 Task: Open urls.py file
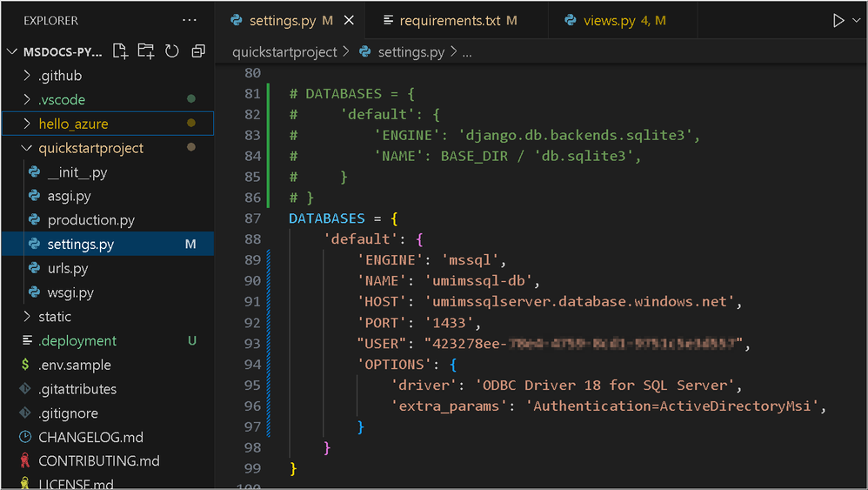click(107, 269)
